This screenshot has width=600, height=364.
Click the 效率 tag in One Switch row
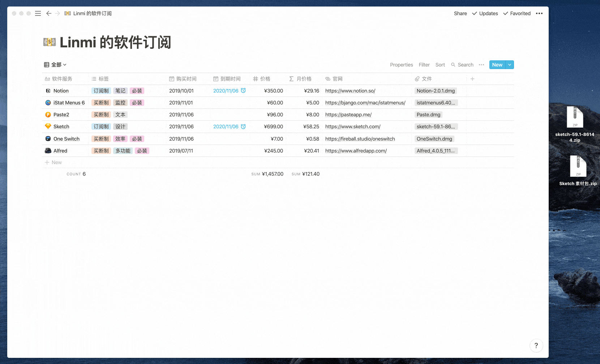[120, 139]
